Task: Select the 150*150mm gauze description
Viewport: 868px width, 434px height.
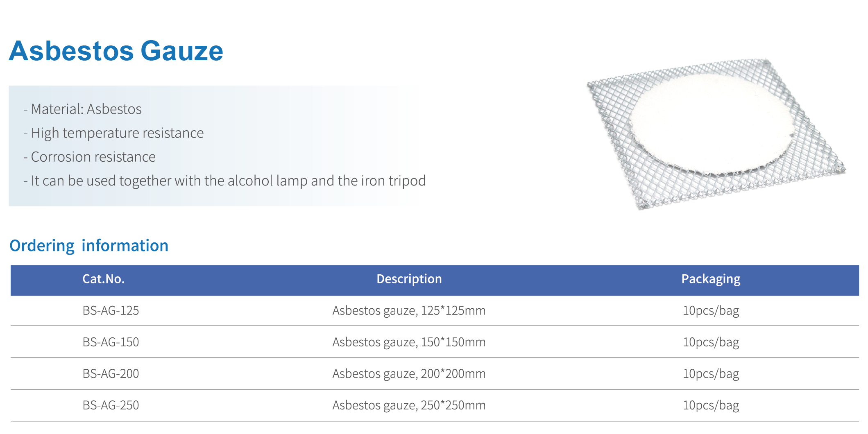Action: point(409,342)
